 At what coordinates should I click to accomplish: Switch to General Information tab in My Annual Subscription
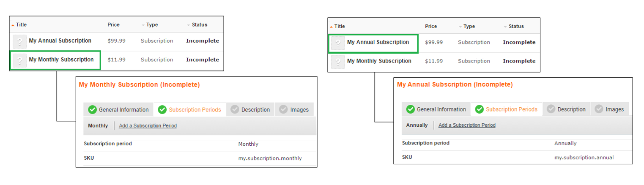point(441,109)
